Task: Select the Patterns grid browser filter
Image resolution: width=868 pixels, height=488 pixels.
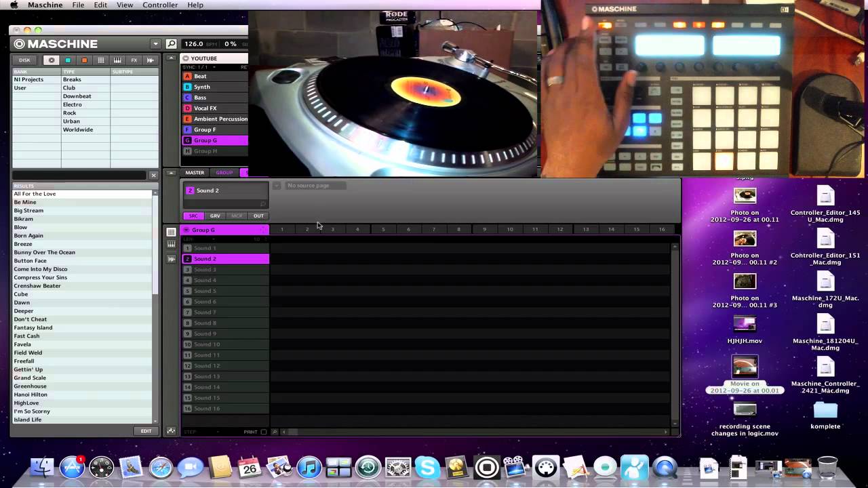Action: point(101,60)
